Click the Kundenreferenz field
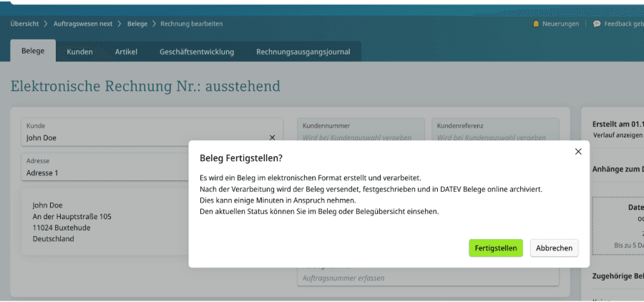This screenshot has height=302, width=644. (494, 137)
